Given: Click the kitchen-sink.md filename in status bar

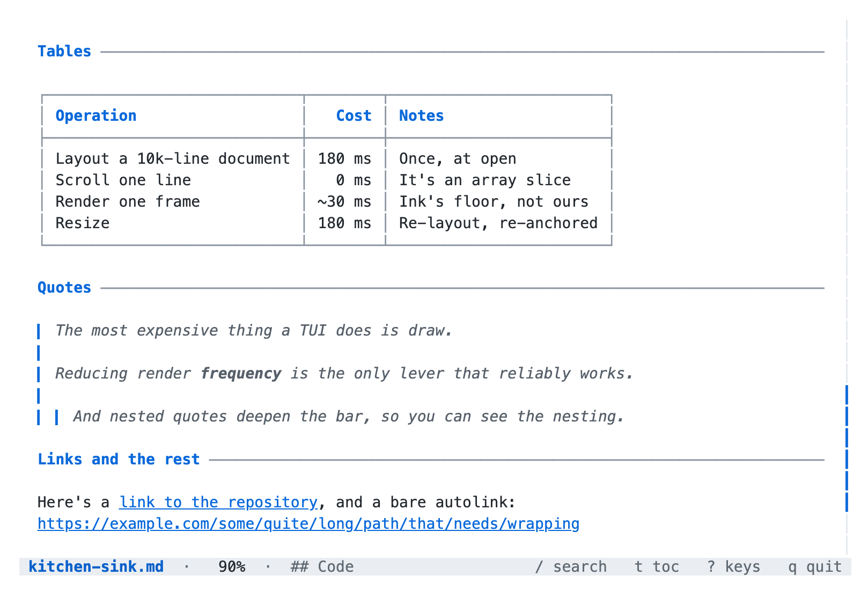Looking at the screenshot, I should pos(96,566).
